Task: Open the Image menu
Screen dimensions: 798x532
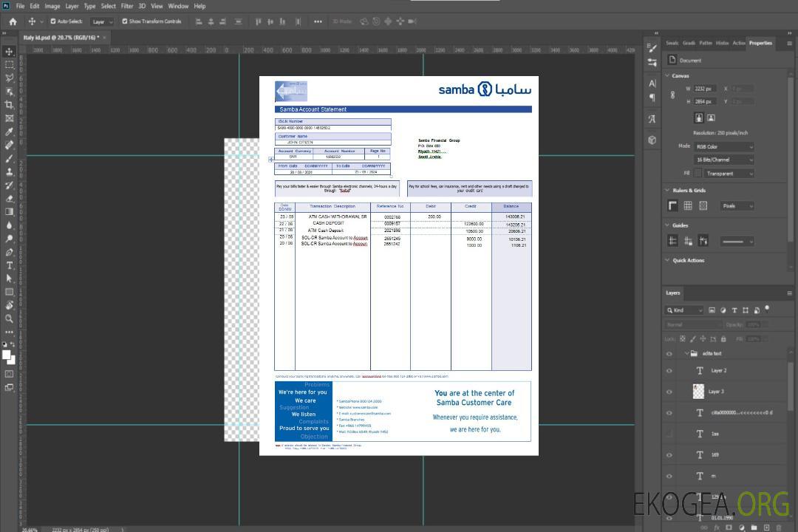Action: 52,6
